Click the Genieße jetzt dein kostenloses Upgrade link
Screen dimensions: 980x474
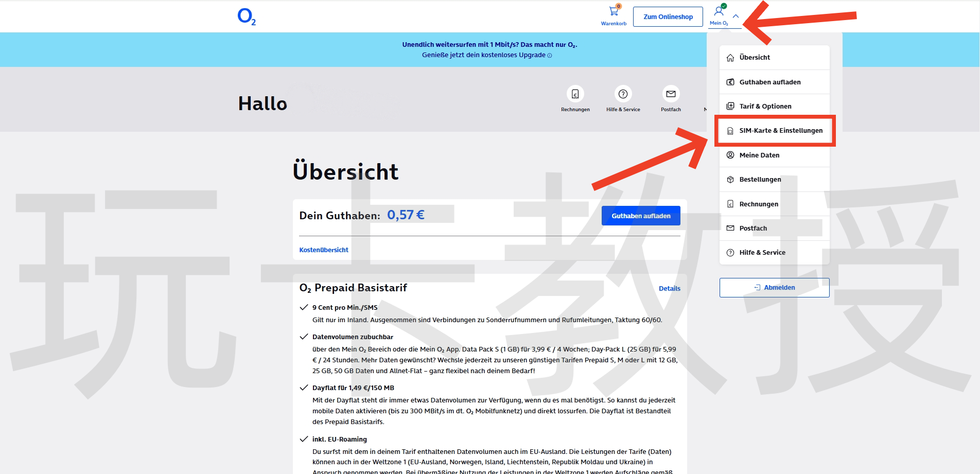pos(484,55)
